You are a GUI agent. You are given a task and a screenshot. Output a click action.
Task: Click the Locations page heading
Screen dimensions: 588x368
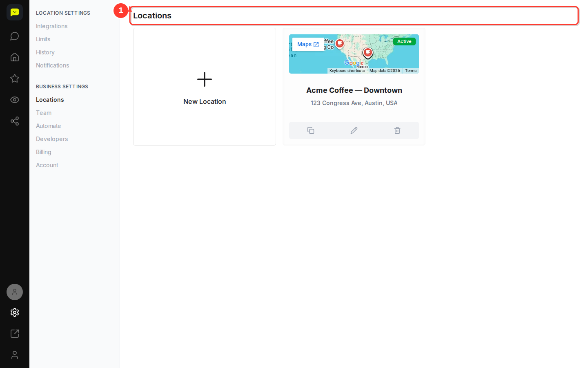click(152, 16)
